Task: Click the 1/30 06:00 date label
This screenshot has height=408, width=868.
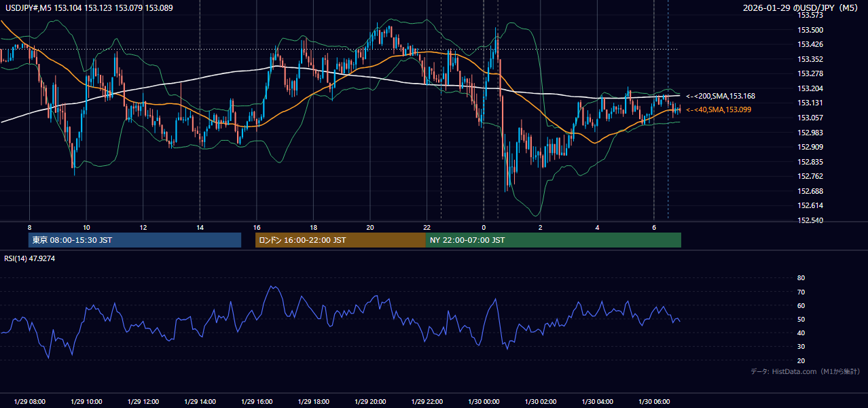Action: click(x=653, y=402)
